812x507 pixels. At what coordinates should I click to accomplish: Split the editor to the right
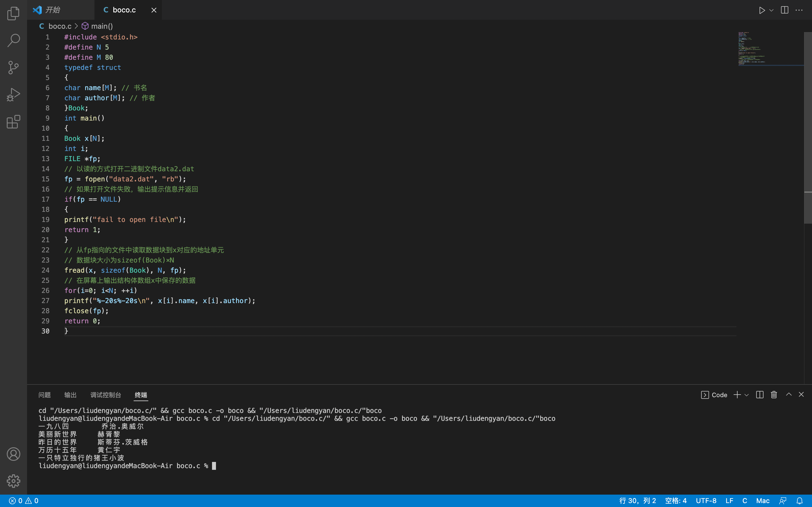click(x=784, y=10)
